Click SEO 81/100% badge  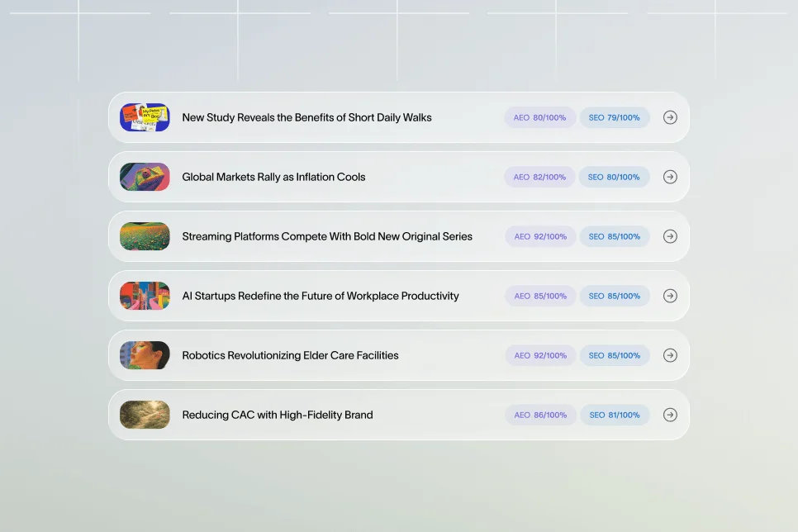[615, 415]
